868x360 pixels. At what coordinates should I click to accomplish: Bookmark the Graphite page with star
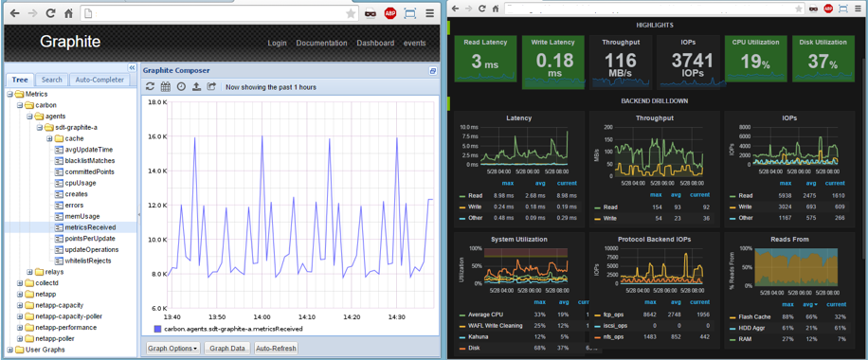351,14
